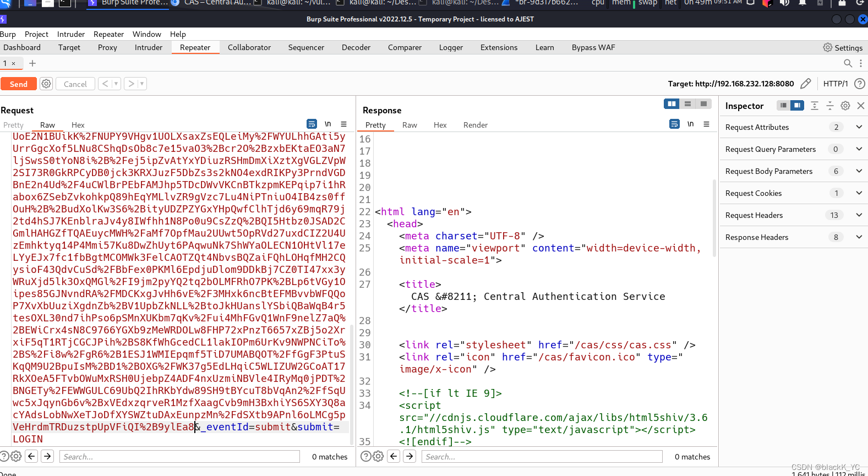Dock the Inspector panel on the left

[783, 105]
